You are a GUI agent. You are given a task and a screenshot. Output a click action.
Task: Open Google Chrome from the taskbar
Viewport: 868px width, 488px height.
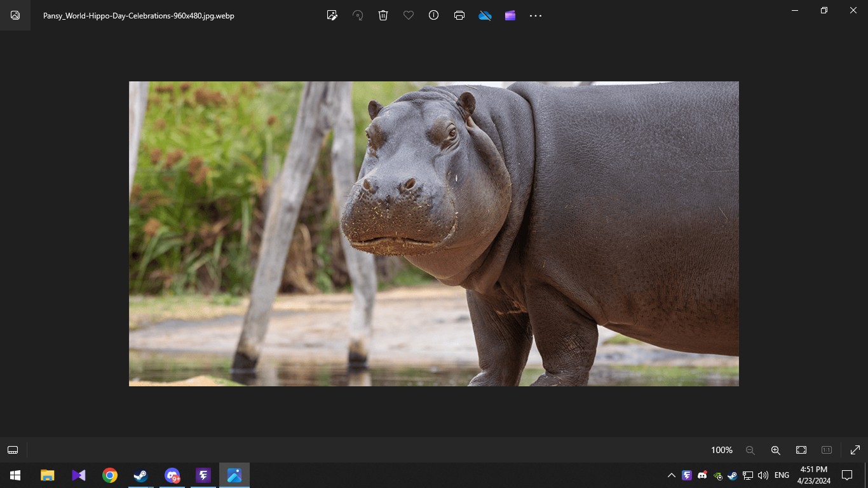coord(110,475)
